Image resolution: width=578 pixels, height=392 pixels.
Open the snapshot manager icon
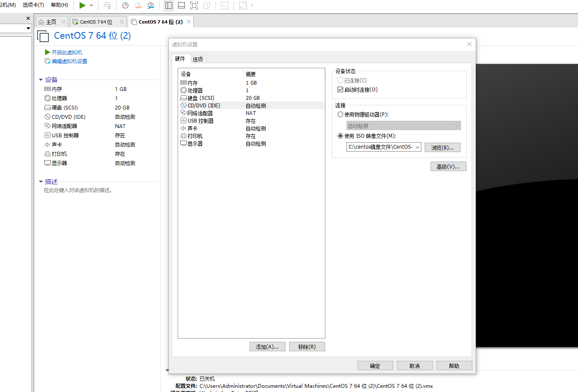[x=151, y=5]
